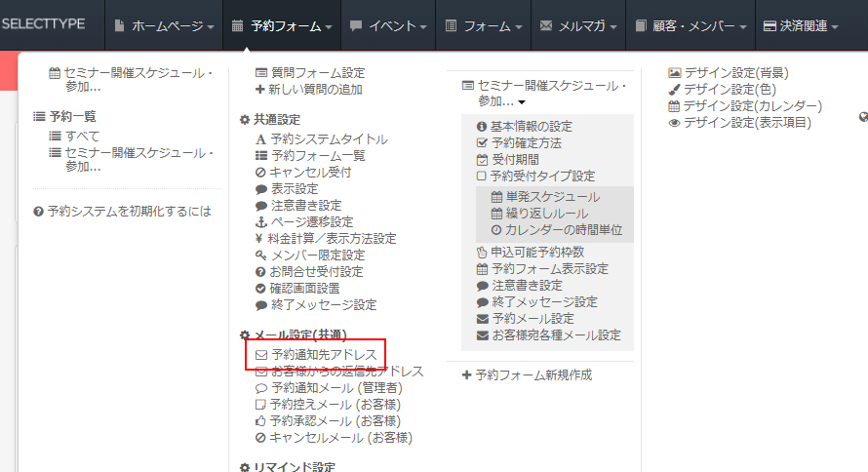Expand the 予約フォーム dropdown menu
Screen dimensions: 868x472
click(x=283, y=26)
